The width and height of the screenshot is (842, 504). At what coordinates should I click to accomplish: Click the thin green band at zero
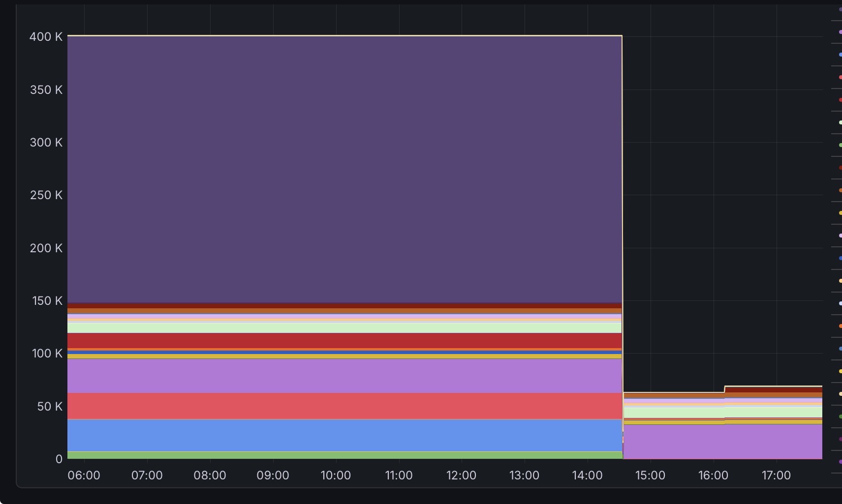pyautogui.click(x=344, y=455)
